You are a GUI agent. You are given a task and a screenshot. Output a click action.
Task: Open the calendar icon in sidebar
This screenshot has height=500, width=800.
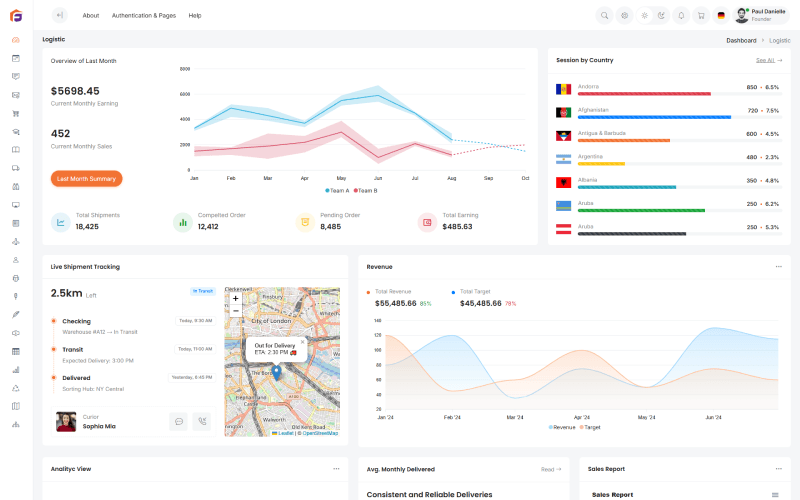pyautogui.click(x=16, y=58)
